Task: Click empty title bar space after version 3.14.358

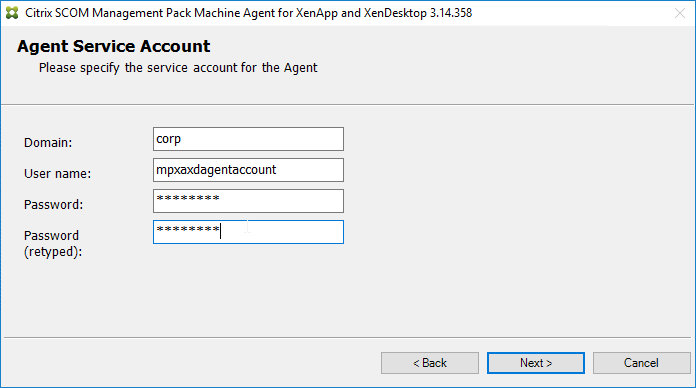Action: (x=573, y=13)
